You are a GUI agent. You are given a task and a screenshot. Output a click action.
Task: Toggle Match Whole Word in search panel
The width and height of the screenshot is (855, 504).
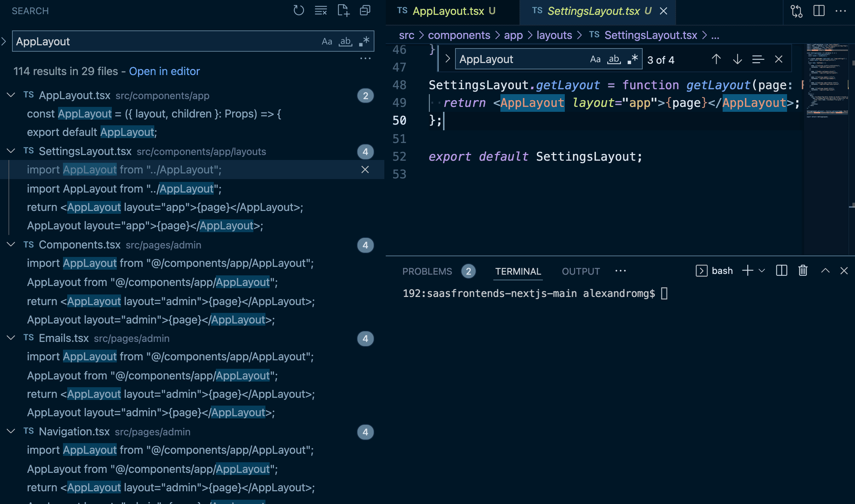click(x=345, y=41)
